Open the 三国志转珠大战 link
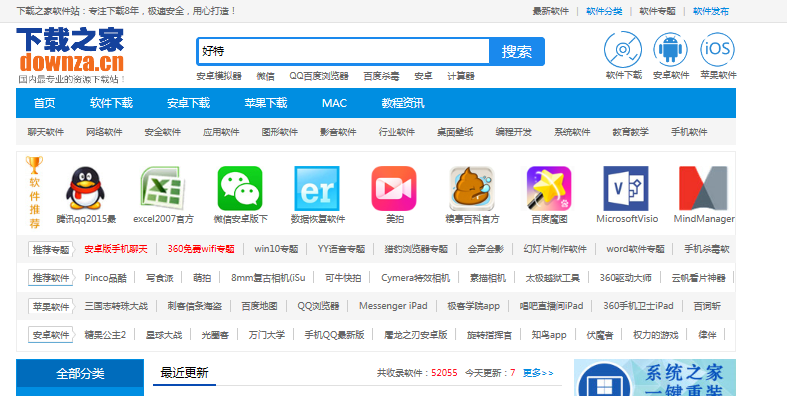This screenshot has width=787, height=396. point(116,306)
